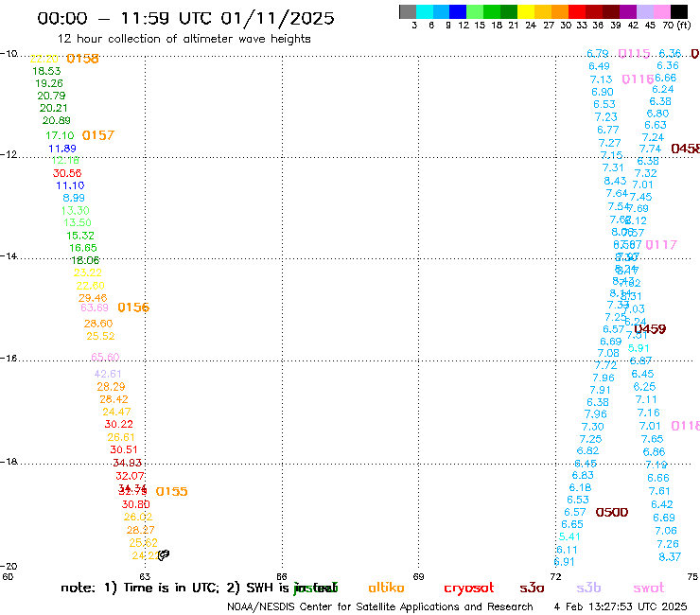Click the cryosat satellite legend label
Image resolution: width=700 pixels, height=615 pixels.
click(x=469, y=589)
